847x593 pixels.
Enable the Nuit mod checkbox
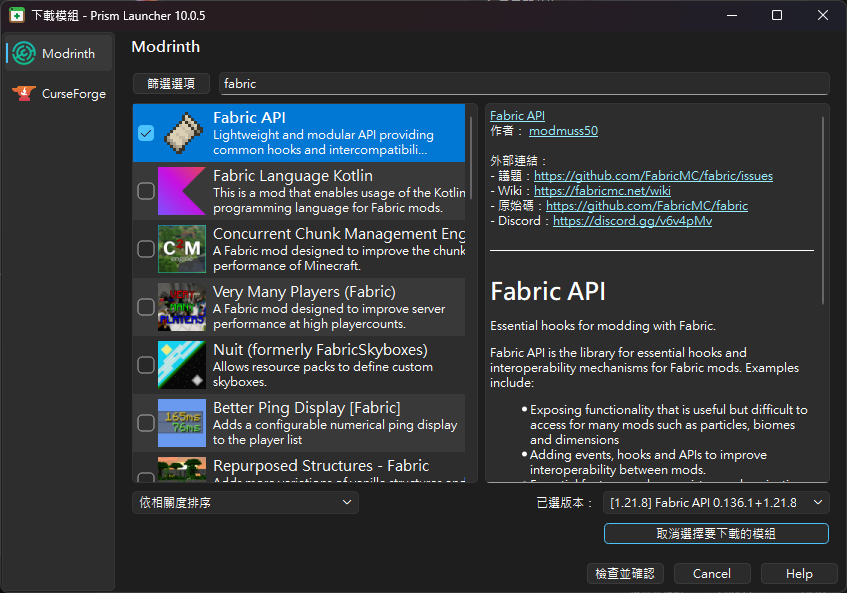pyautogui.click(x=146, y=365)
